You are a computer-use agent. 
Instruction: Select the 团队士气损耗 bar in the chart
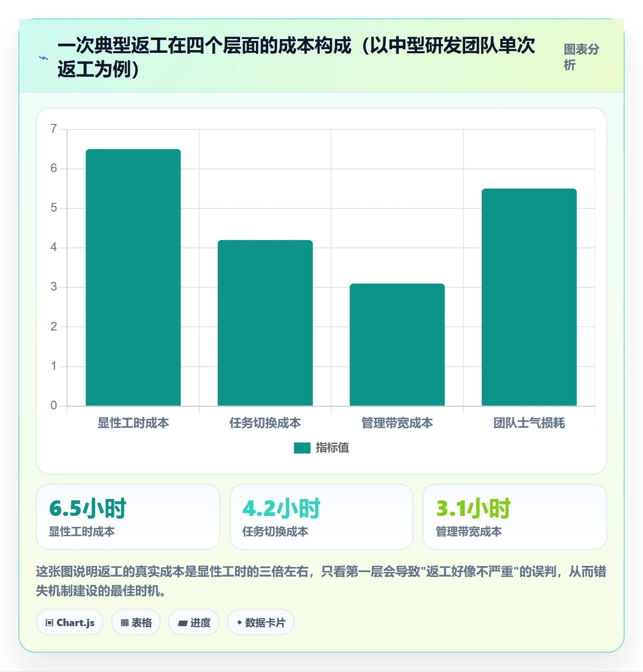(x=529, y=297)
